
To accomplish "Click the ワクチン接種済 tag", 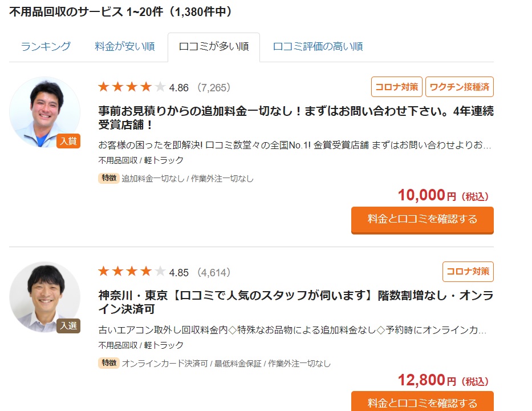I will click(x=460, y=87).
